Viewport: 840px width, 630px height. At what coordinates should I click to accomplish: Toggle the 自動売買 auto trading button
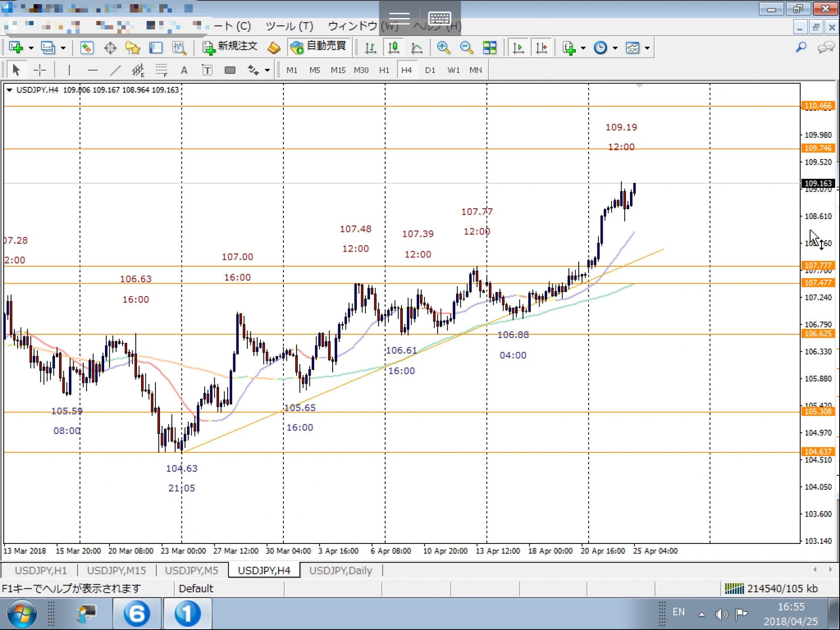click(320, 47)
